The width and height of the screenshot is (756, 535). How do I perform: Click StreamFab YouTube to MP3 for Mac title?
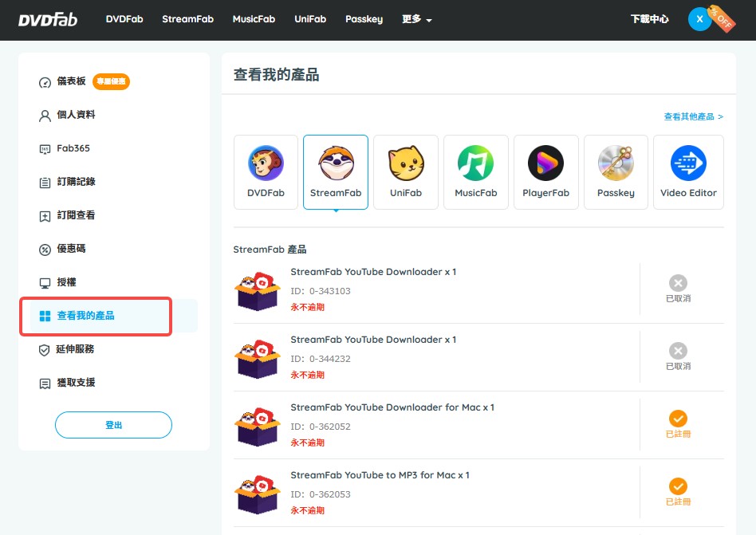pos(380,475)
